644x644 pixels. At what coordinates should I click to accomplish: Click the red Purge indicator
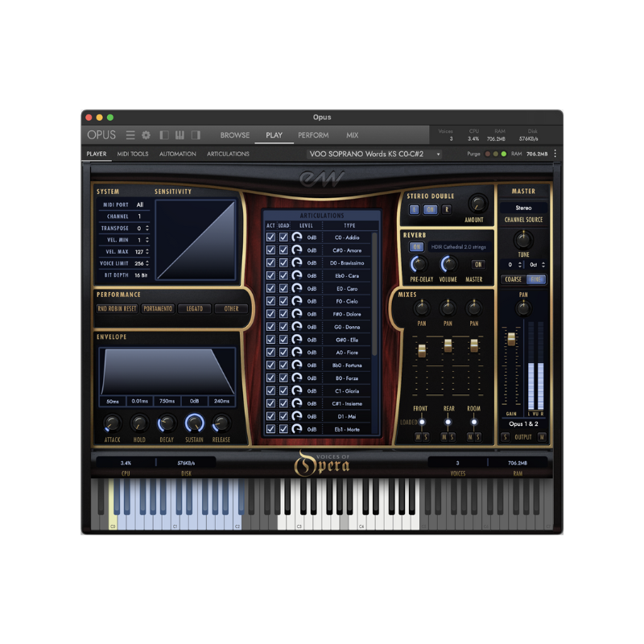coord(488,154)
